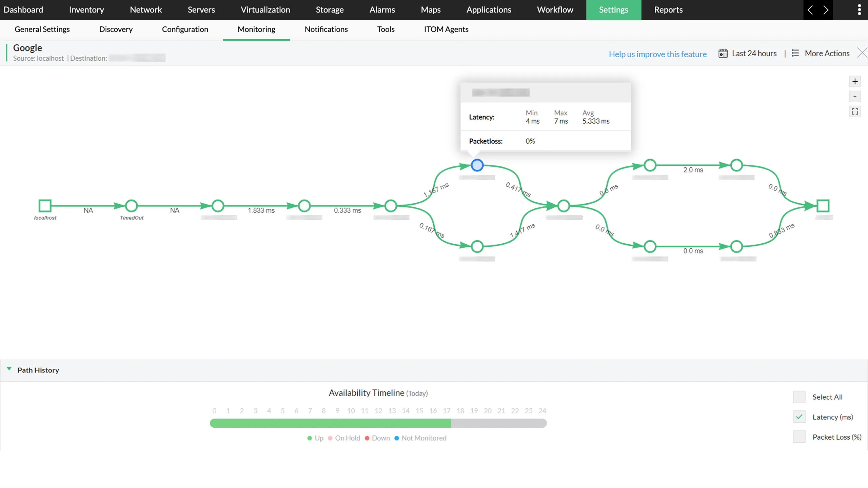Click the Help us improve this feature link
868x488 pixels.
[657, 54]
